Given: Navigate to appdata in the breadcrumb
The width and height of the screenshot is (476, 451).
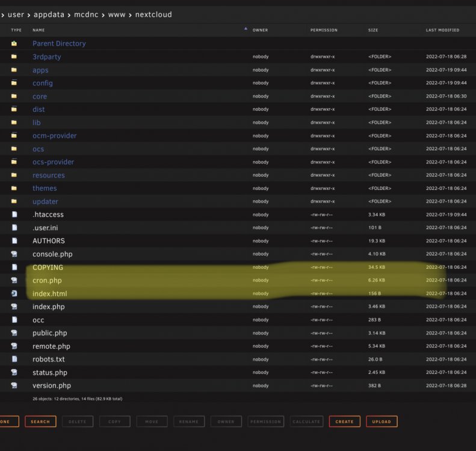Looking at the screenshot, I should tap(49, 14).
